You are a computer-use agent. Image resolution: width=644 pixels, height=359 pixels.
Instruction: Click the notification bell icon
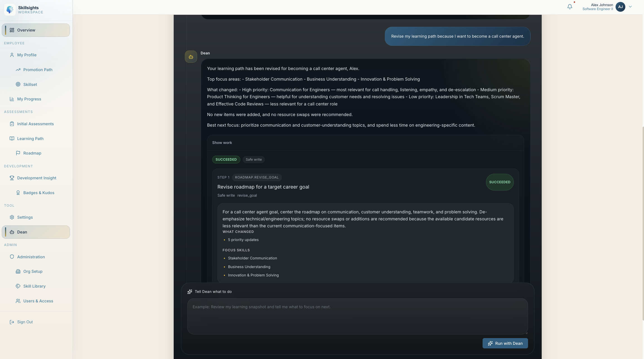(570, 7)
